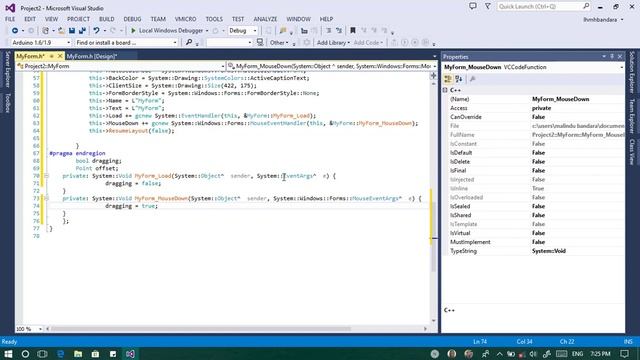Image resolution: width=640 pixels, height=360 pixels.
Task: Open the ANALYZE menu
Action: [265, 19]
